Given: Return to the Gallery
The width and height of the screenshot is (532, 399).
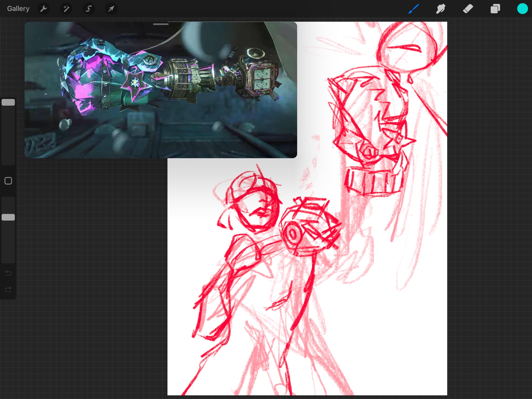Looking at the screenshot, I should click(x=18, y=9).
